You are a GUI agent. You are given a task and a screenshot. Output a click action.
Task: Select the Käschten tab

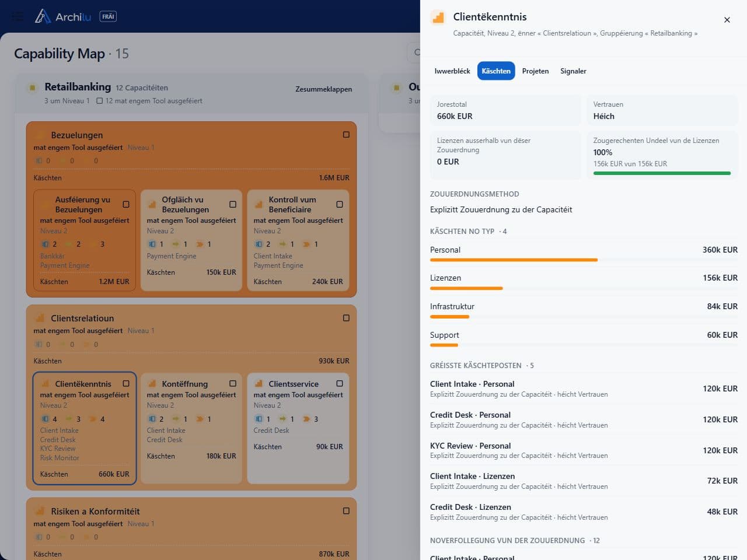click(x=496, y=71)
